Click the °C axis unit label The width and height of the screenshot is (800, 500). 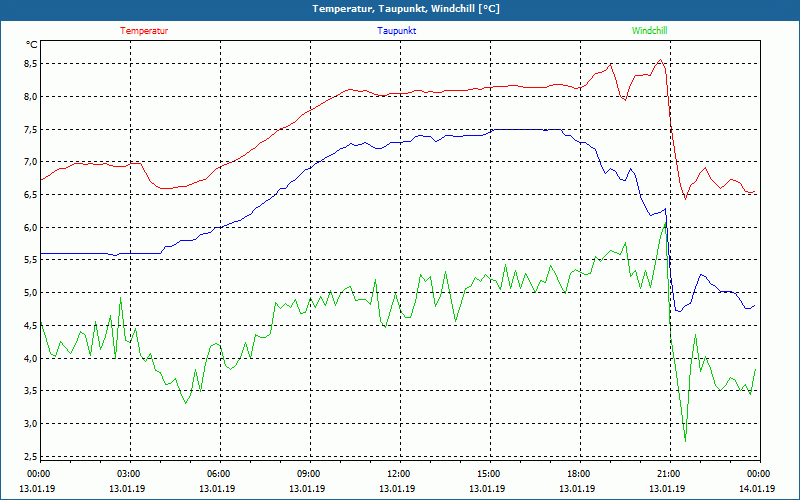[32, 45]
